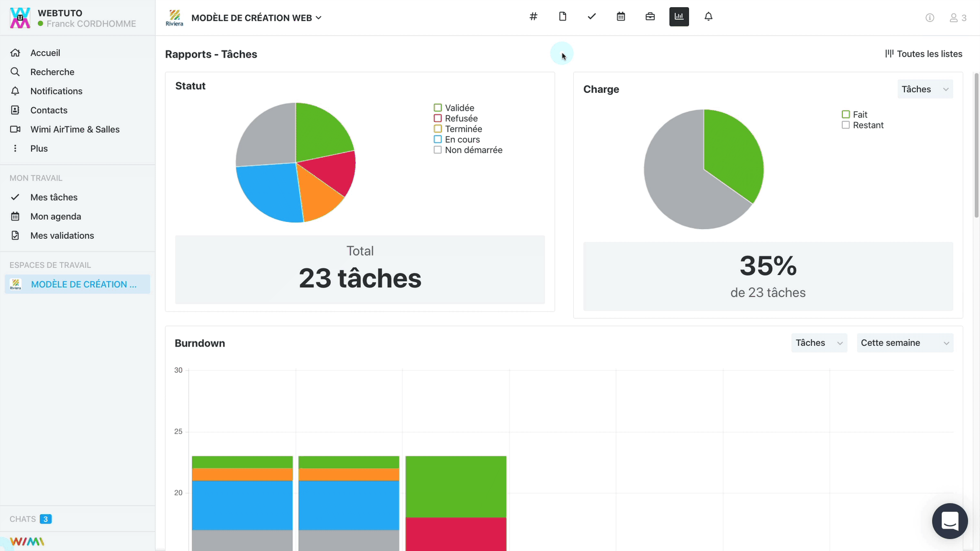Screen dimensions: 980x551
Task: Toggle the Restant legend checkbox
Action: pos(846,125)
